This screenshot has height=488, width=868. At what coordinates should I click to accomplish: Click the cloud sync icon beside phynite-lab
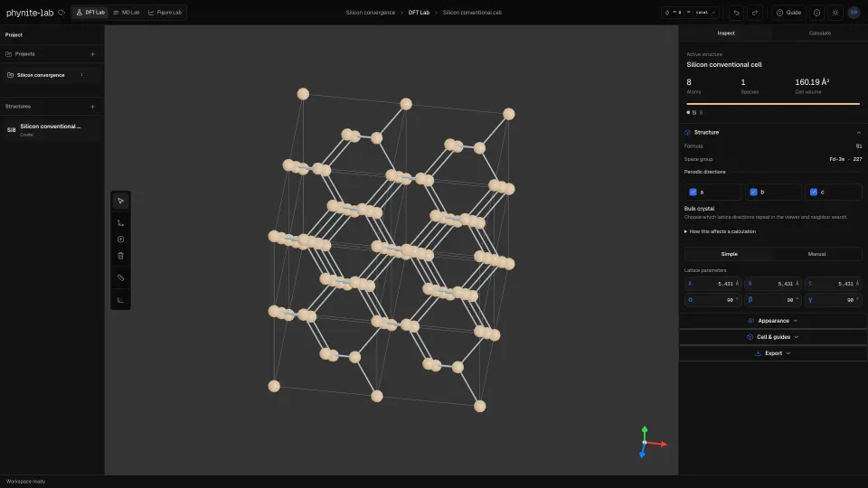click(x=61, y=12)
